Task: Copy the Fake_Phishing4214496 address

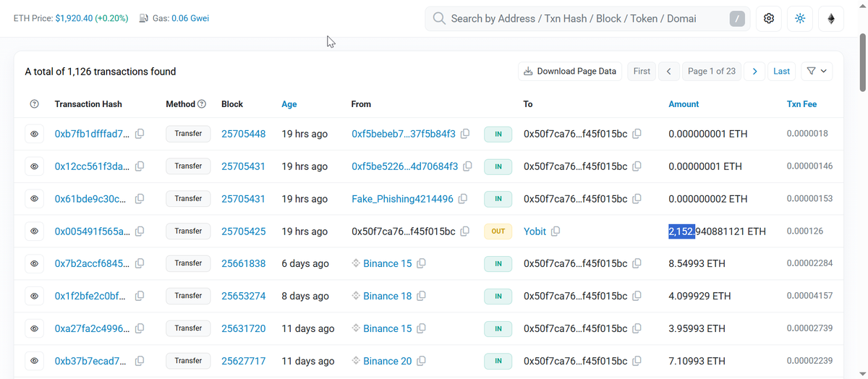Action: [463, 199]
